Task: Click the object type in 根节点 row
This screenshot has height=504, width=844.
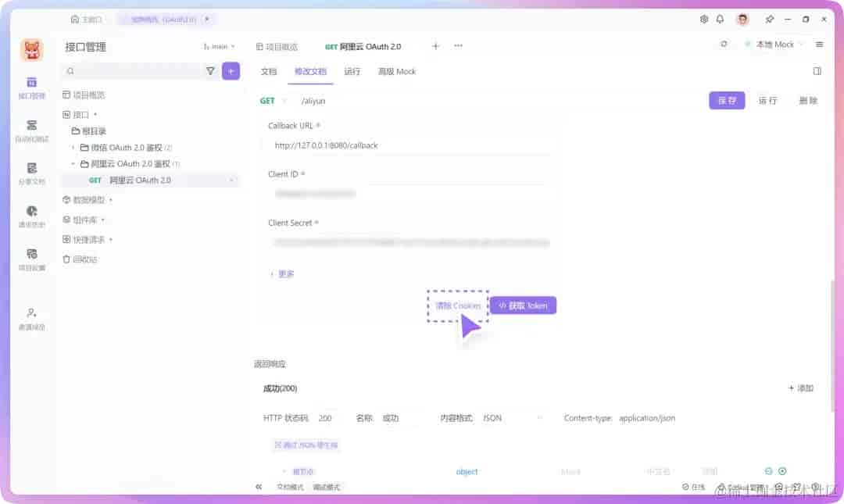Action: 467,472
